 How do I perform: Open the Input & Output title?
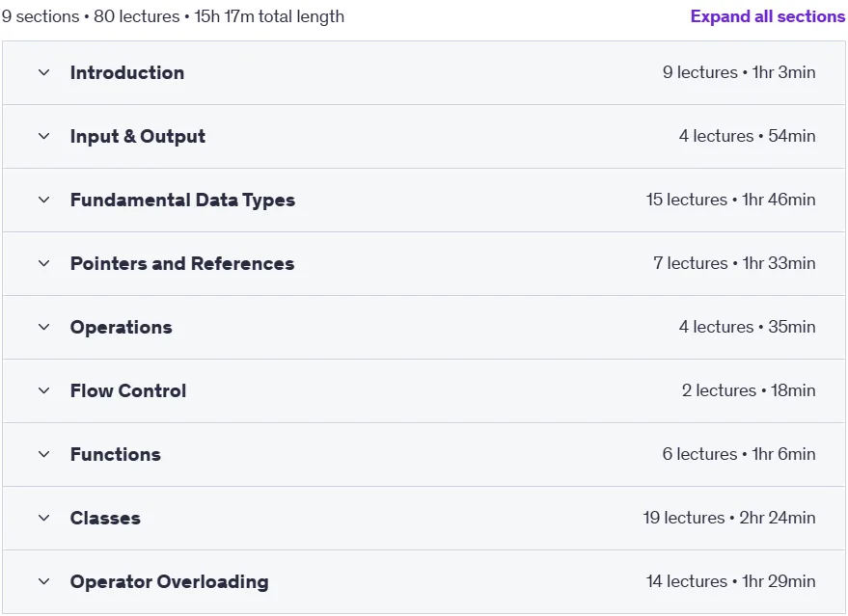[x=137, y=136]
